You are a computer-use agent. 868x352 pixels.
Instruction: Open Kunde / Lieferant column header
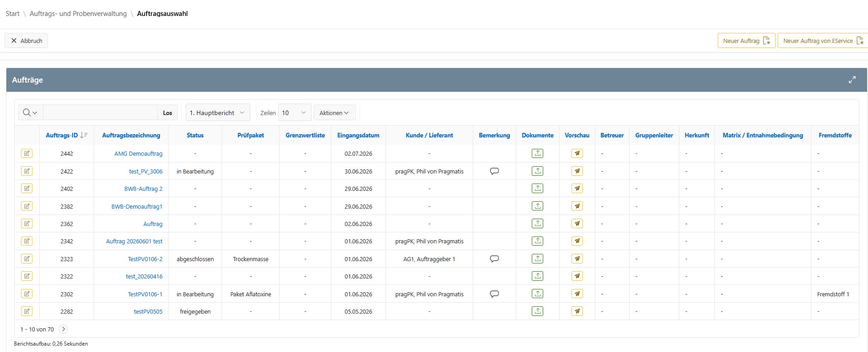429,135
